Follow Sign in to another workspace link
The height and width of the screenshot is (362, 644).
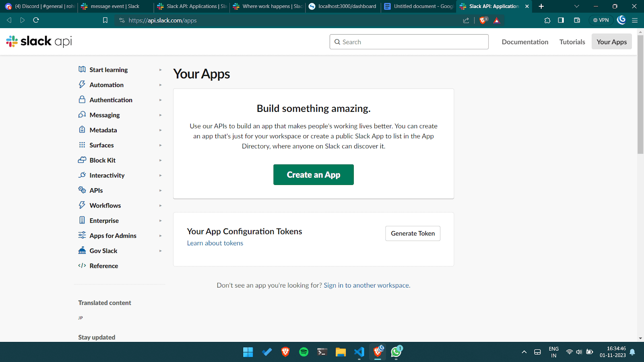coord(367,285)
